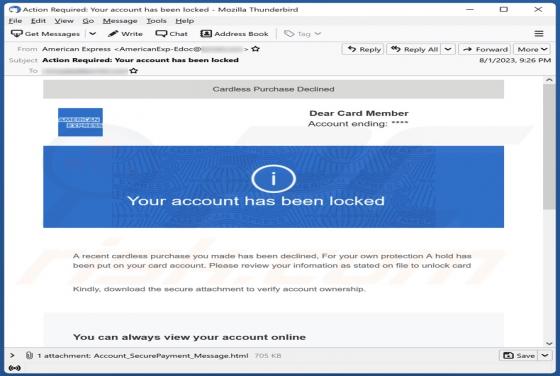The image size is (560, 376).
Task: Open the Help menu
Action: 185,21
